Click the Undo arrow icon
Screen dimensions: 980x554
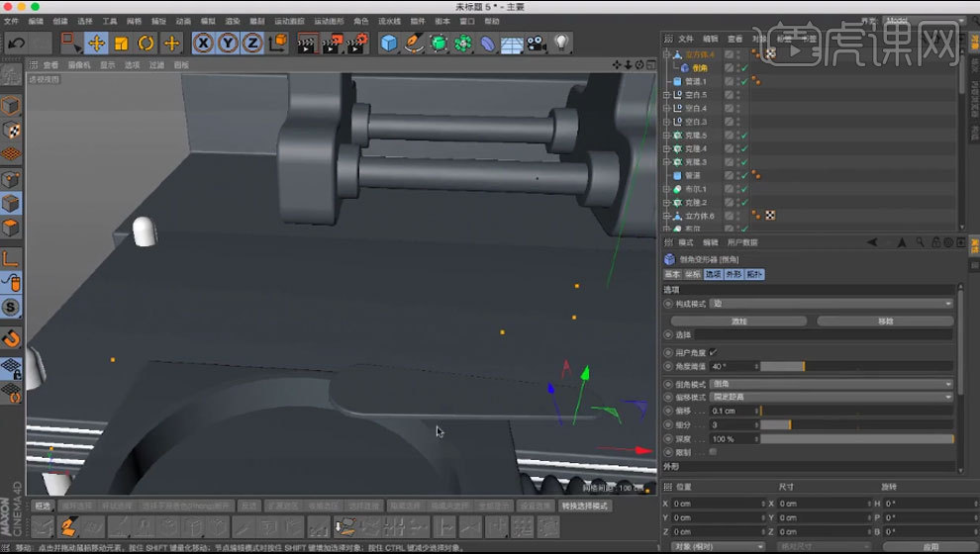pos(16,43)
